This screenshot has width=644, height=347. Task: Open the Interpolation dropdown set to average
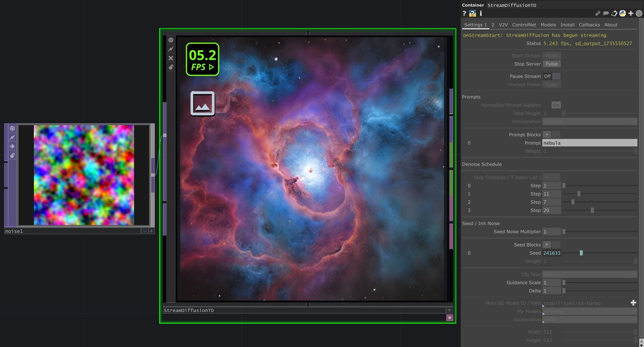click(589, 121)
